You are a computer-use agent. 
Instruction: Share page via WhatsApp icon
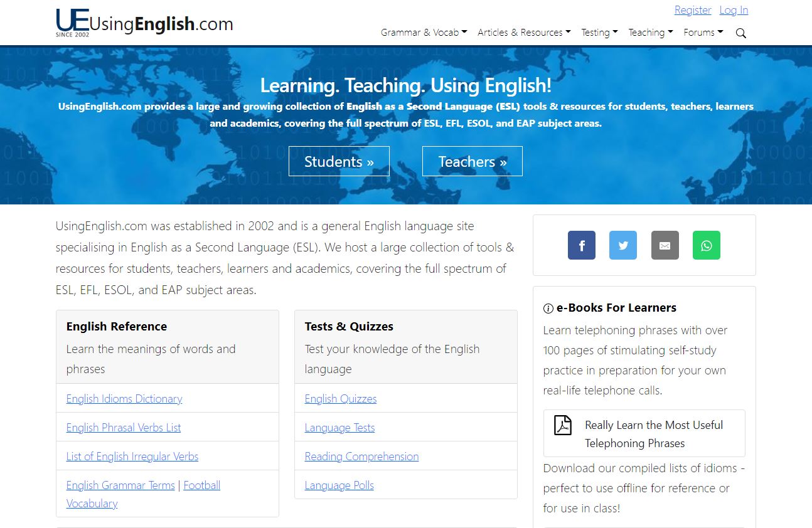707,245
